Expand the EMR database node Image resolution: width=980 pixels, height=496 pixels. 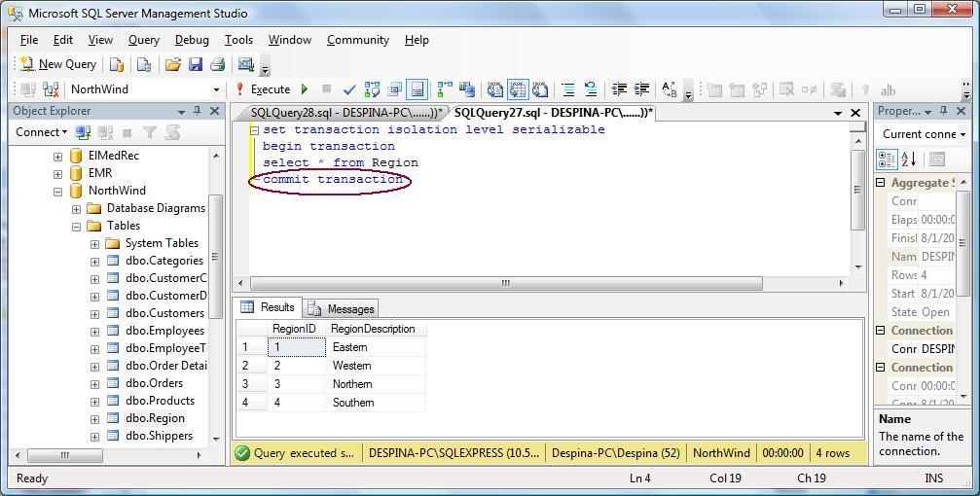pyautogui.click(x=58, y=174)
